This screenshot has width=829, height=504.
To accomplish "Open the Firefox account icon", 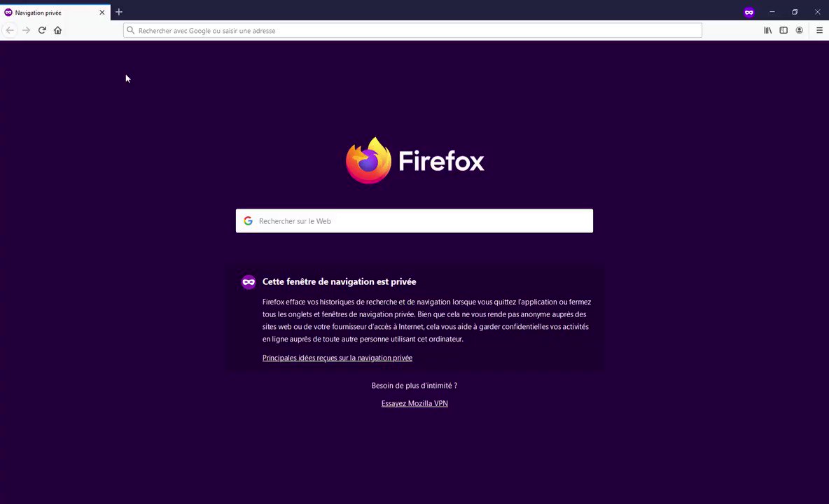I will pos(800,31).
